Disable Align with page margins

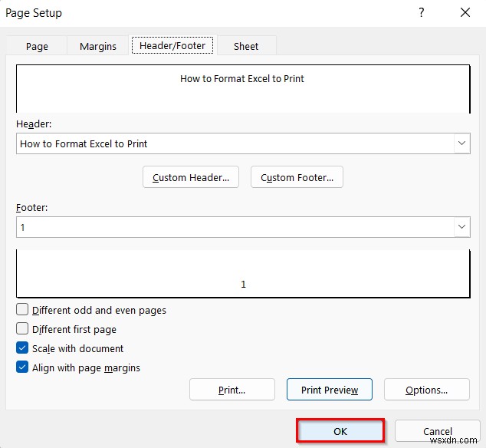click(23, 367)
